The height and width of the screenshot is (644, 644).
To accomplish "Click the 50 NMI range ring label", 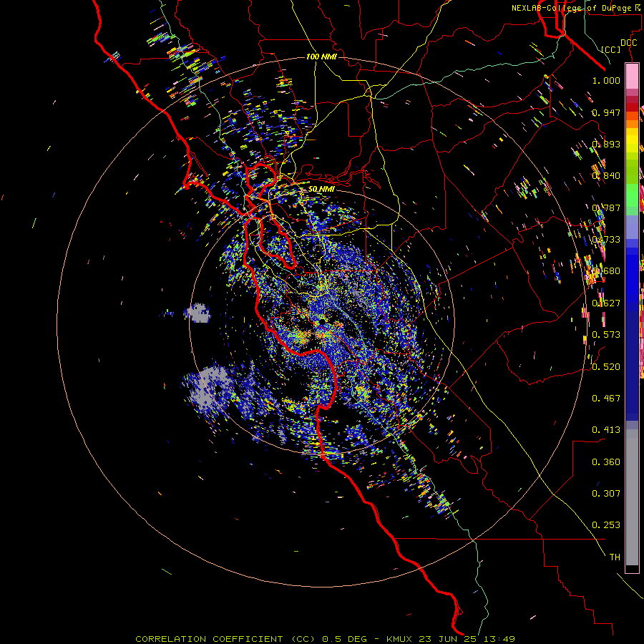I will coord(321,189).
